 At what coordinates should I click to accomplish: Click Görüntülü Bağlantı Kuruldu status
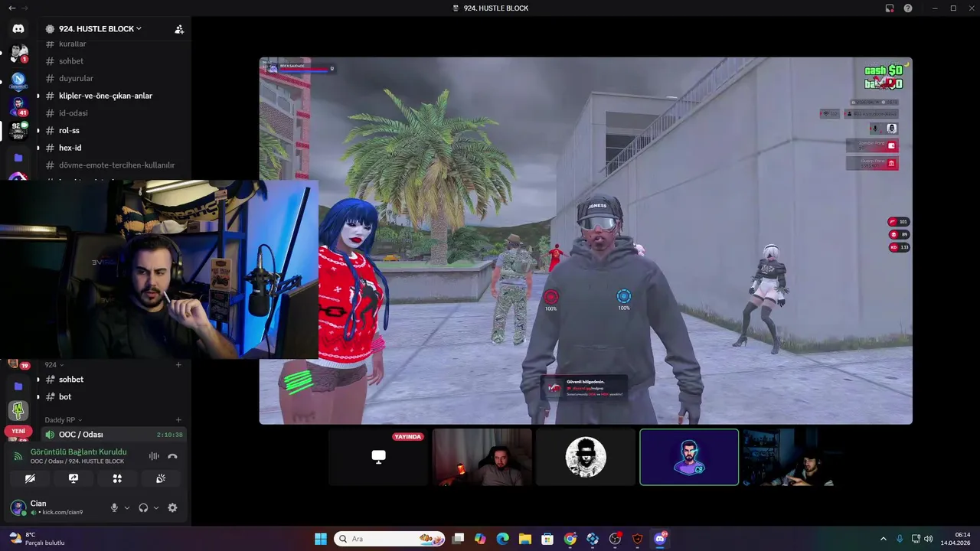[x=78, y=452]
